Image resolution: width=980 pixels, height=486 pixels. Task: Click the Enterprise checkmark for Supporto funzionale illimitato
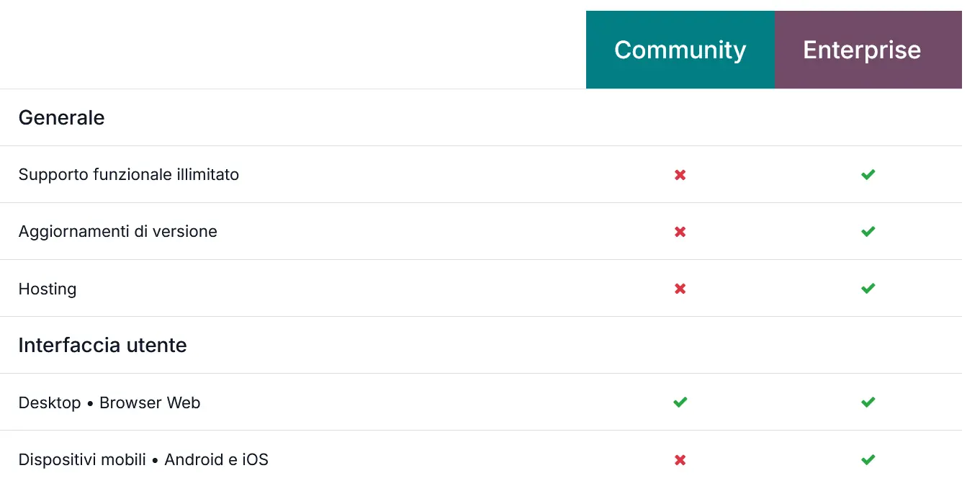868,174
